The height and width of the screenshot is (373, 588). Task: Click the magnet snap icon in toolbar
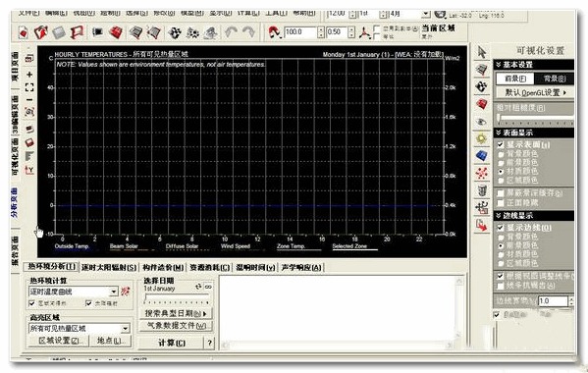click(275, 32)
